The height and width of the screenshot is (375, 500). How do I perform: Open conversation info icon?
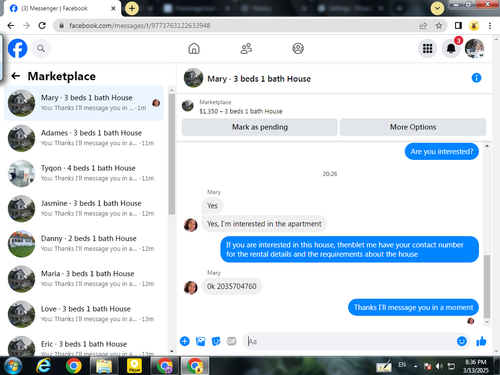(x=476, y=78)
